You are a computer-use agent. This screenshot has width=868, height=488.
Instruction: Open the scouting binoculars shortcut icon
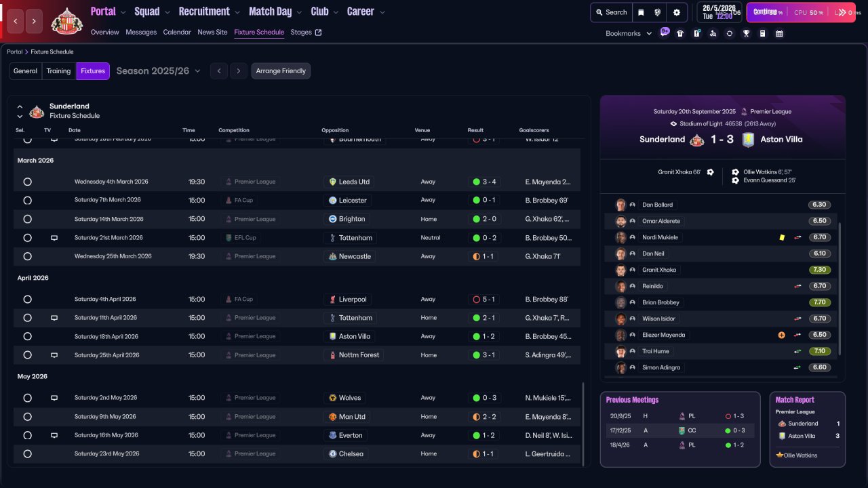point(713,33)
